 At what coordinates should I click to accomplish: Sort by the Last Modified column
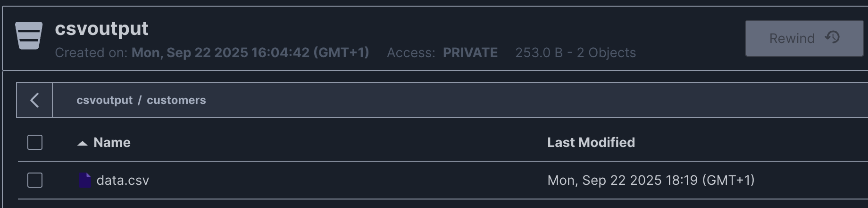[x=591, y=143]
